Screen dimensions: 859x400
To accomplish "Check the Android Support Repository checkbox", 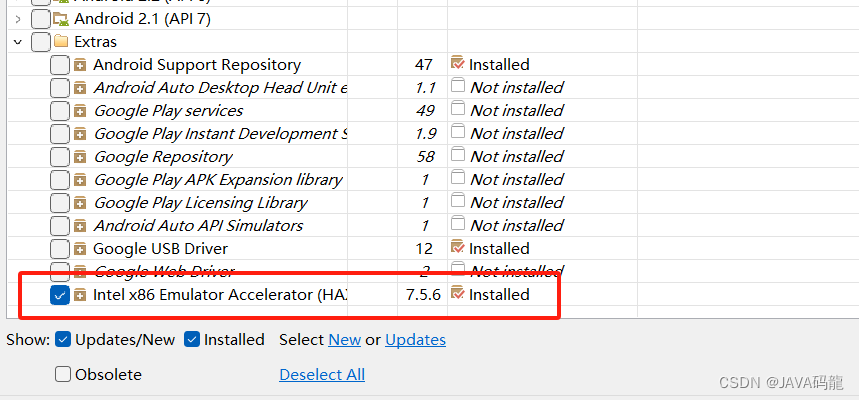I will point(60,65).
